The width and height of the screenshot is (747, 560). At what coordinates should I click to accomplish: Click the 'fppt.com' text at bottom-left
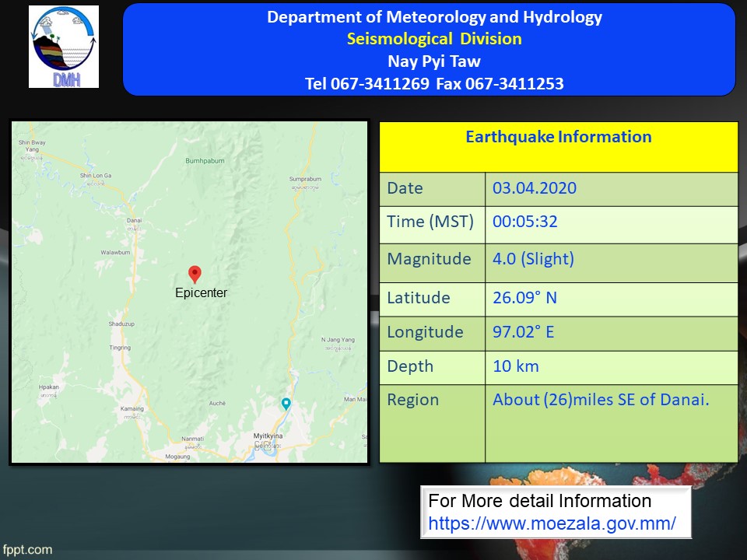[x=27, y=550]
